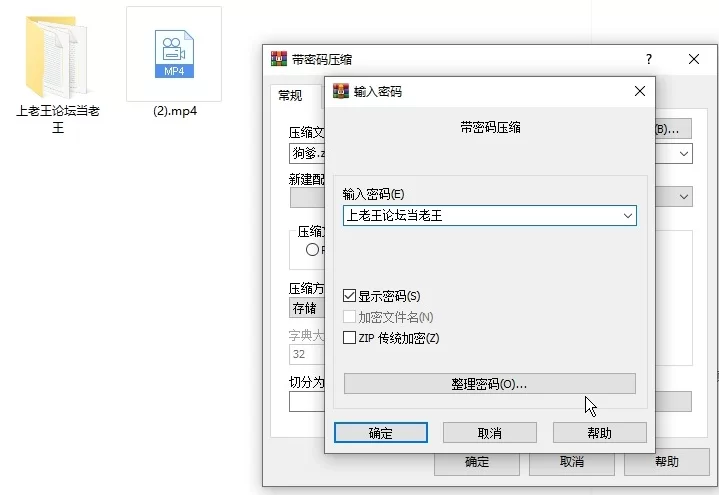This screenshot has height=495, width=719.
Task: Click the 上老王论坛当老王 folder name label
Action: [x=58, y=118]
